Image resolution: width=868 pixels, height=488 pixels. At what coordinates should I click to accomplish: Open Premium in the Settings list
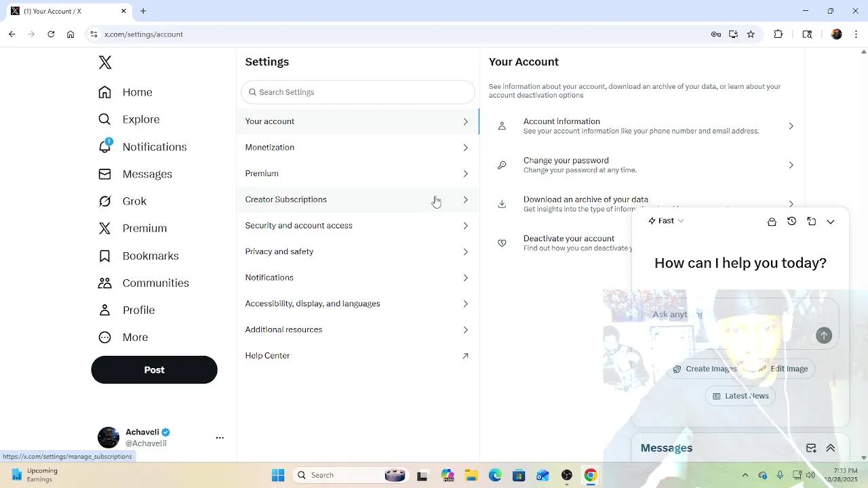tap(357, 174)
